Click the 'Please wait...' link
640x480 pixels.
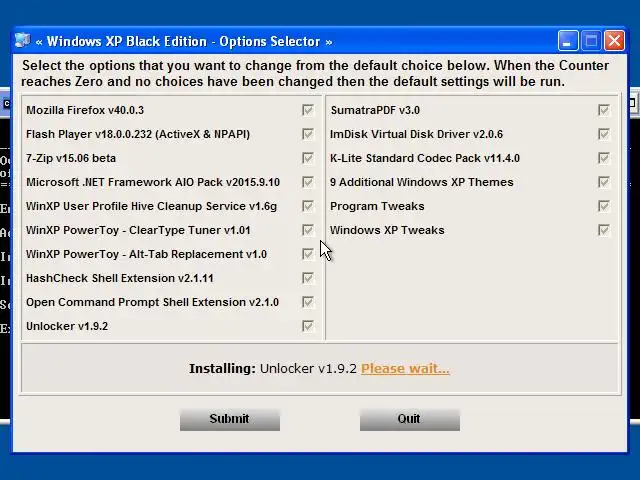click(405, 369)
